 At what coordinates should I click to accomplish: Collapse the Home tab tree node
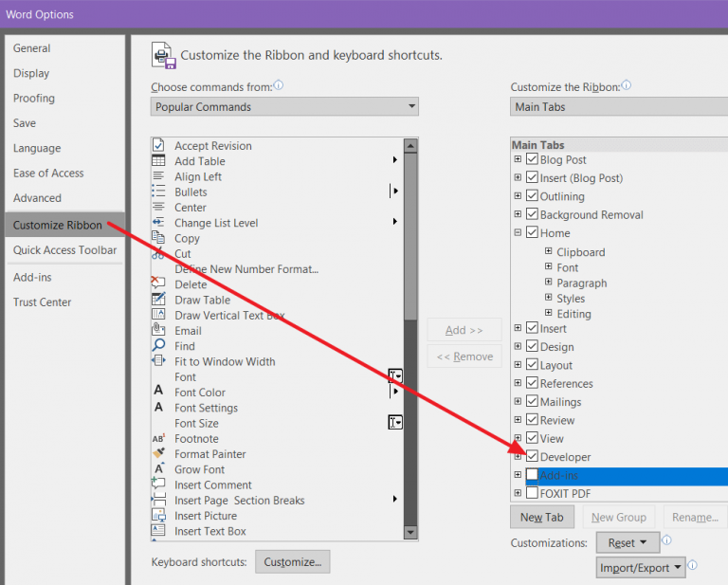tap(518, 232)
